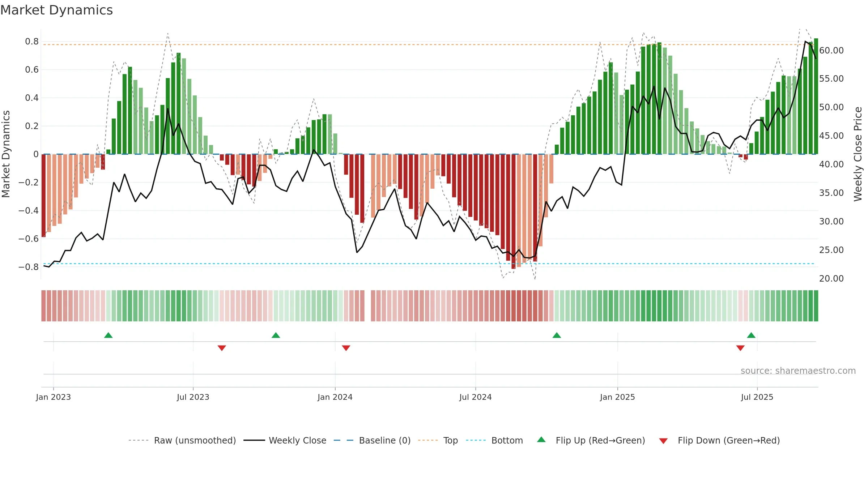Click the Jan 2023 x-axis label
Screen dimensions: 868x488
click(54, 397)
